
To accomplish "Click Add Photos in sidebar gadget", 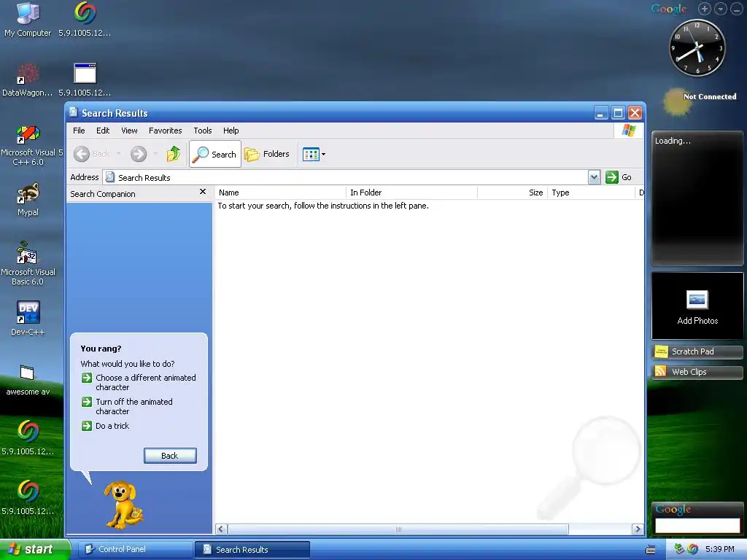I will click(697, 306).
